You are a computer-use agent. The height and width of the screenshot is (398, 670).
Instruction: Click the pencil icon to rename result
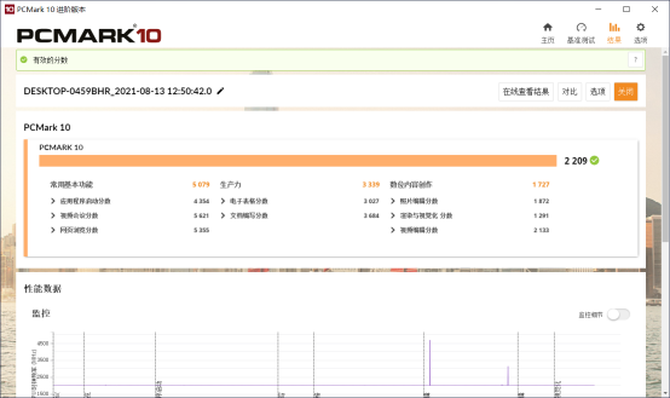pos(220,91)
